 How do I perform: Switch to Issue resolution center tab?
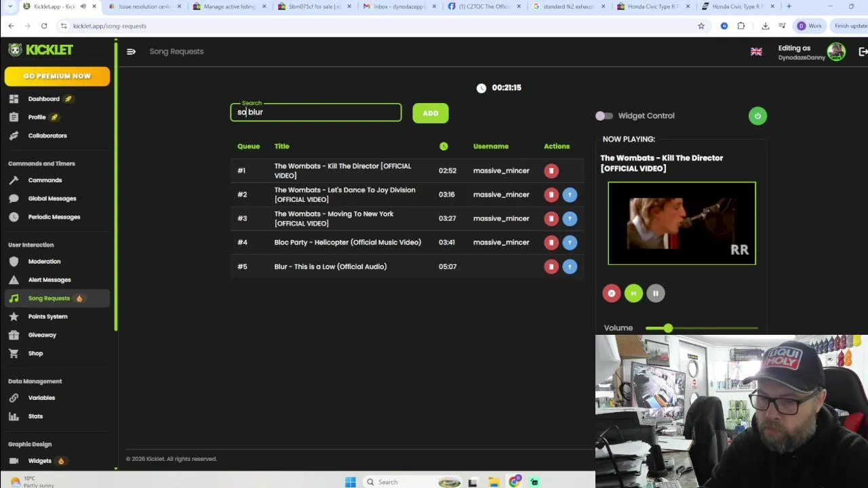tap(144, 7)
